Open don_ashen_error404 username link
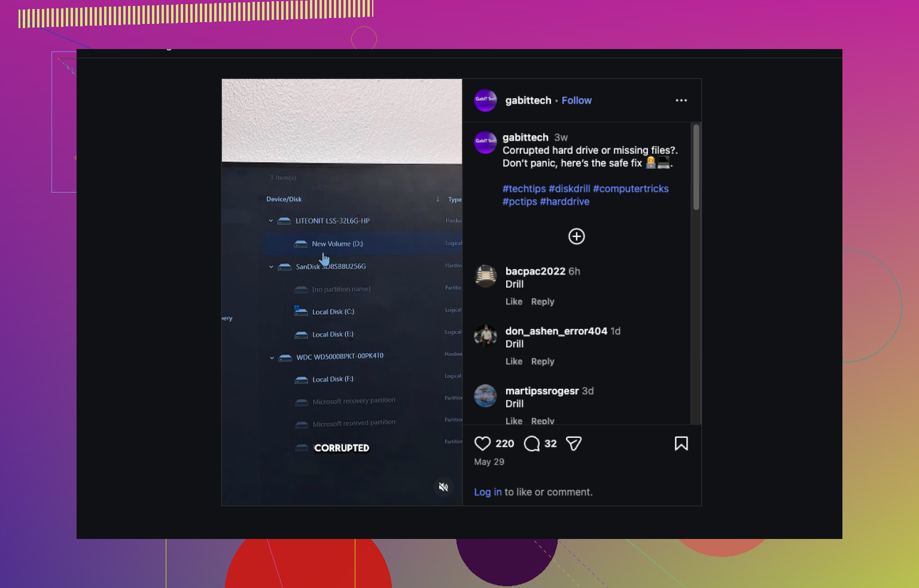This screenshot has width=919, height=588. [x=556, y=331]
